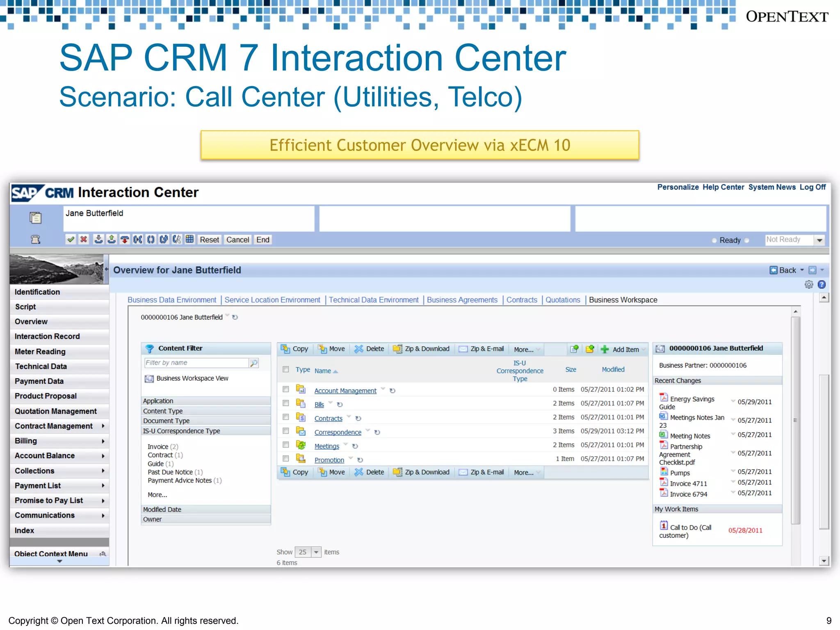Click refresh icon next to Jane Butterfield
Viewport: 840px width, 630px height.
[235, 317]
